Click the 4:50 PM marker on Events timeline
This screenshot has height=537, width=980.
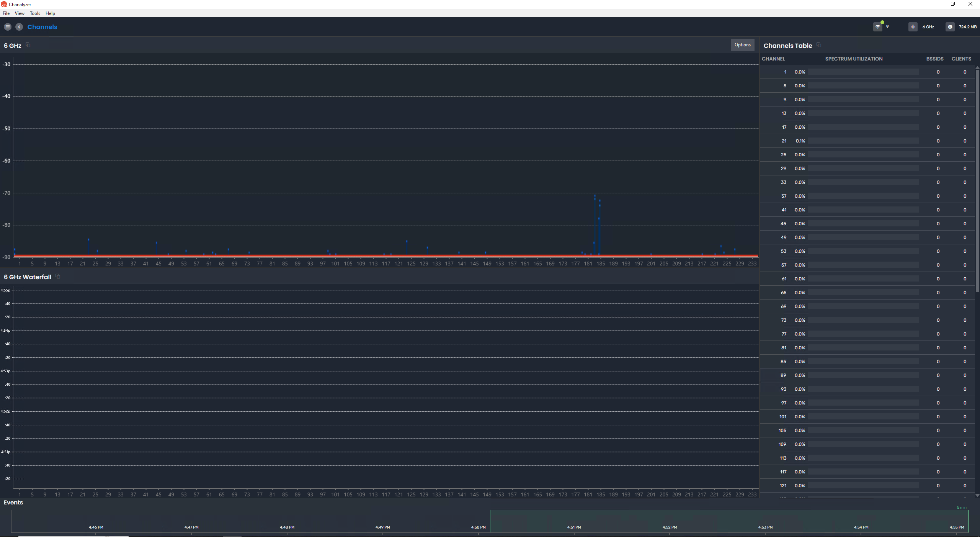click(x=478, y=527)
